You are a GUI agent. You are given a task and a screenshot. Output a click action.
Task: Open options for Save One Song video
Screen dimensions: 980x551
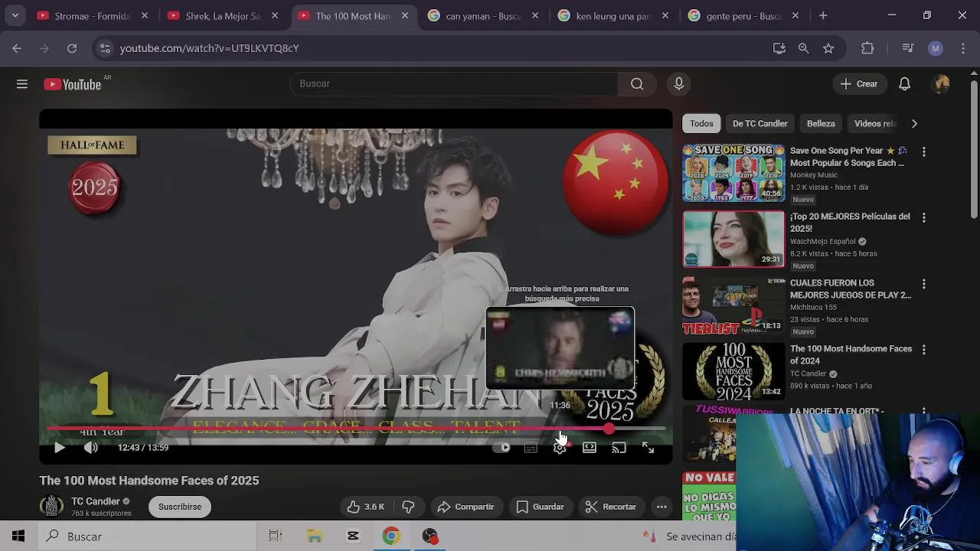tap(924, 152)
